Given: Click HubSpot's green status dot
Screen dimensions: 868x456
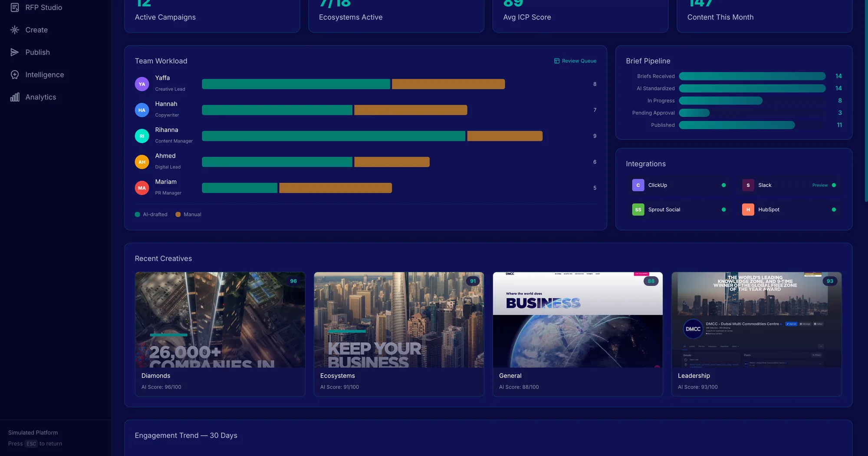Looking at the screenshot, I should pyautogui.click(x=834, y=209).
